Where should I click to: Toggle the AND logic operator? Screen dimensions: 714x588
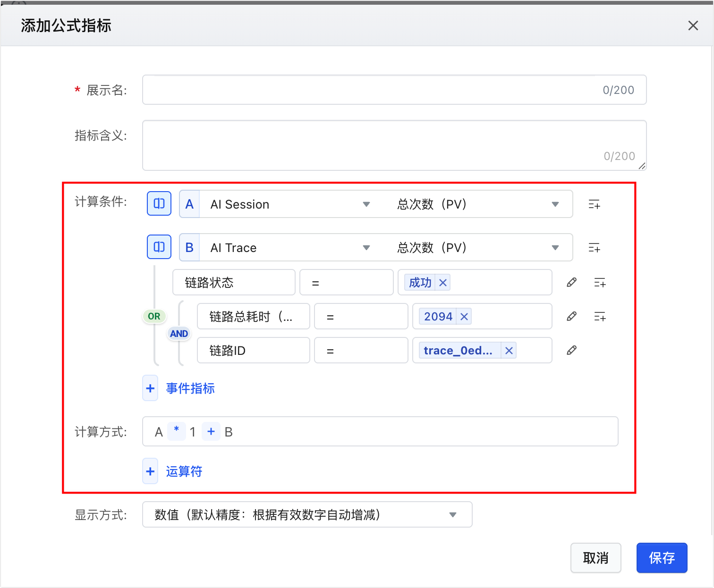tap(179, 334)
